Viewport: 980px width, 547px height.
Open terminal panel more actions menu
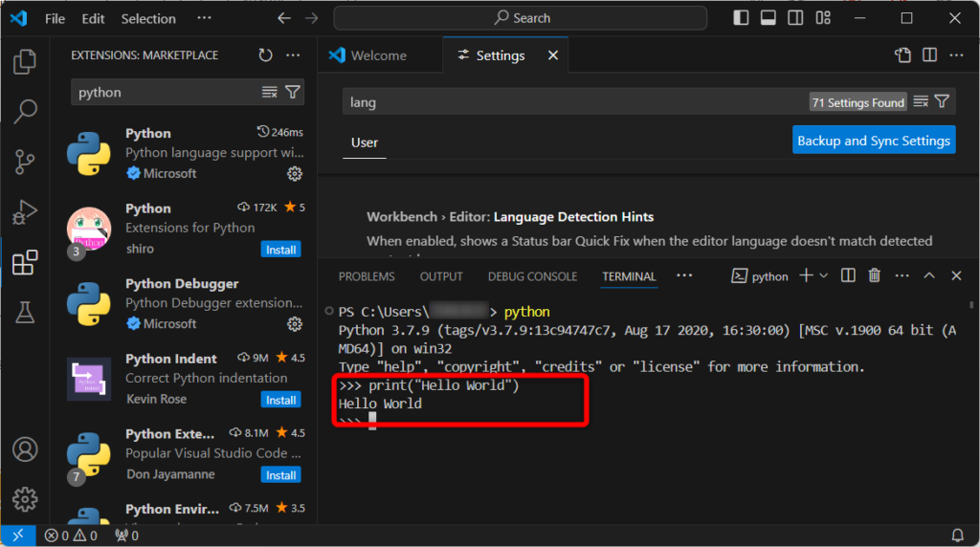[x=902, y=275]
